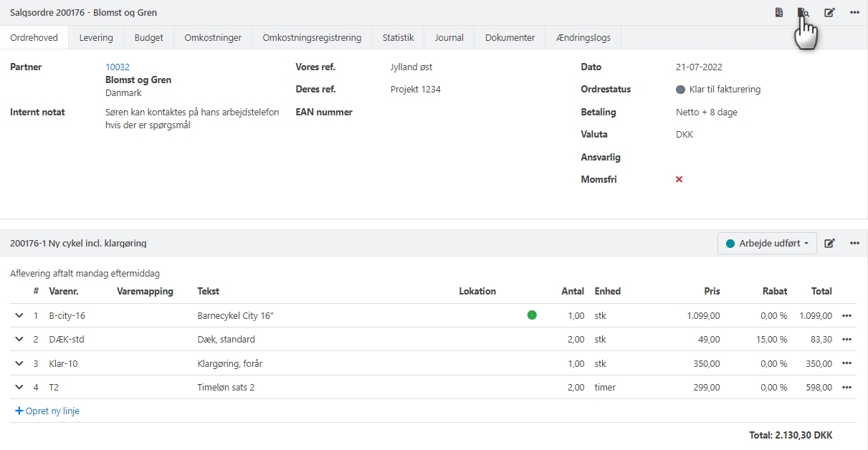Screen dimensions: 868x450
Task: Expand order line 1 B-city-16
Action: pos(19,315)
